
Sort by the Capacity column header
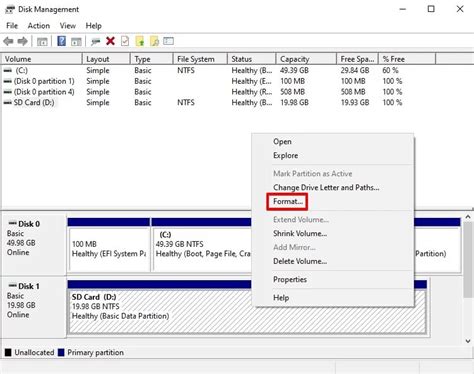306,59
